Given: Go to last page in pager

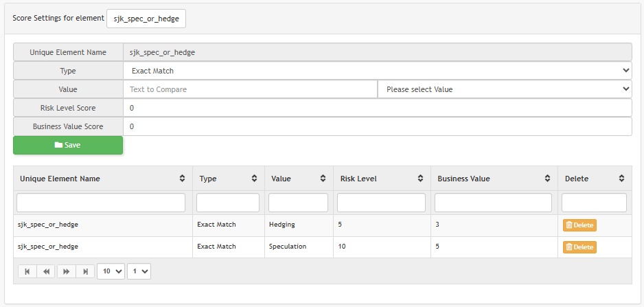Looking at the screenshot, I should 85,271.
